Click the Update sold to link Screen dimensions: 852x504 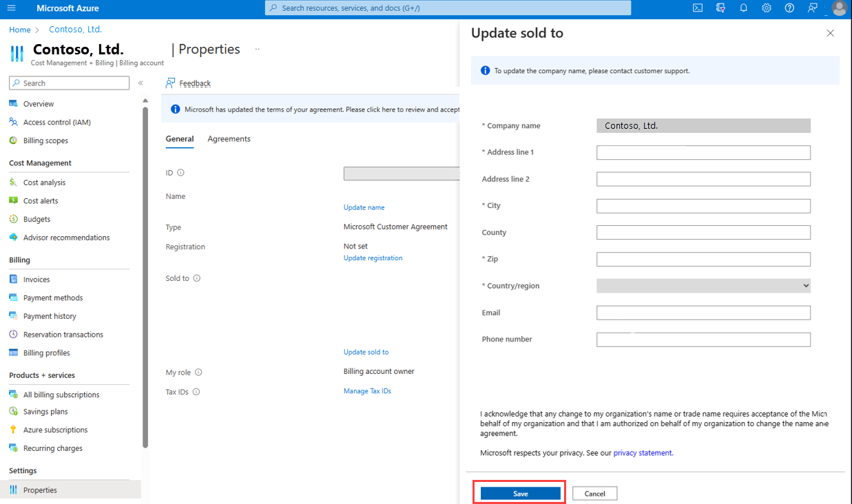coord(366,352)
